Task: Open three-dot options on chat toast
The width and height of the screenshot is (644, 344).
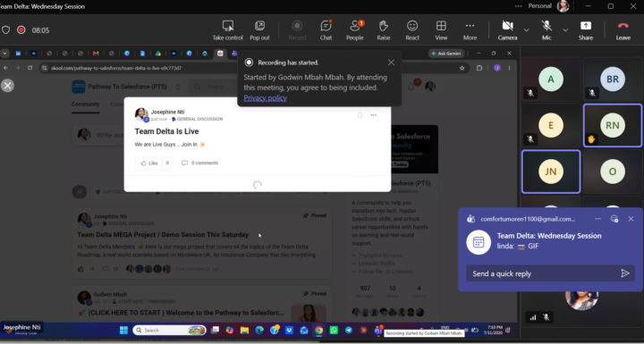Action: (598, 219)
